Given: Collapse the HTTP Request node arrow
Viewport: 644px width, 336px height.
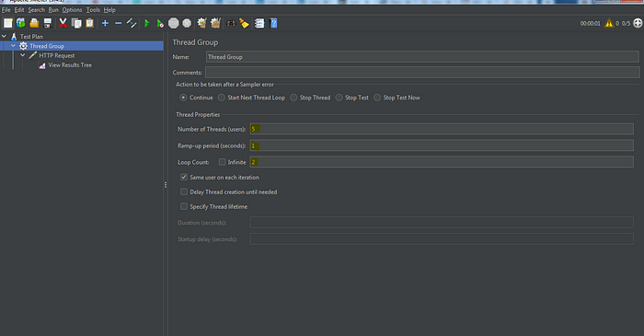Looking at the screenshot, I should tap(23, 55).
